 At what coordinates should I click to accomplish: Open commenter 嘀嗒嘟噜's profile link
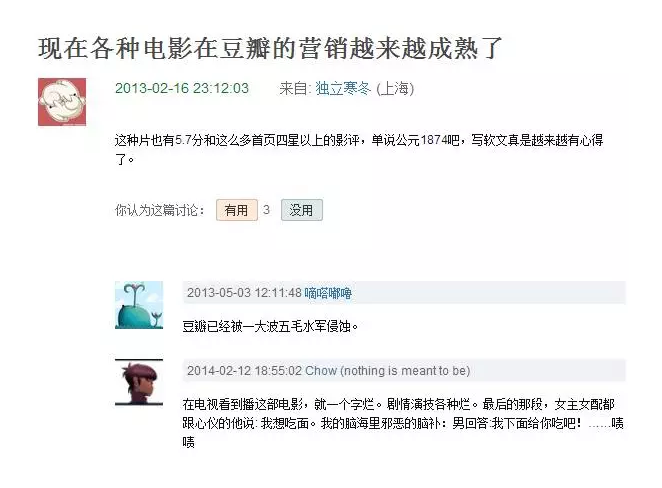328,293
